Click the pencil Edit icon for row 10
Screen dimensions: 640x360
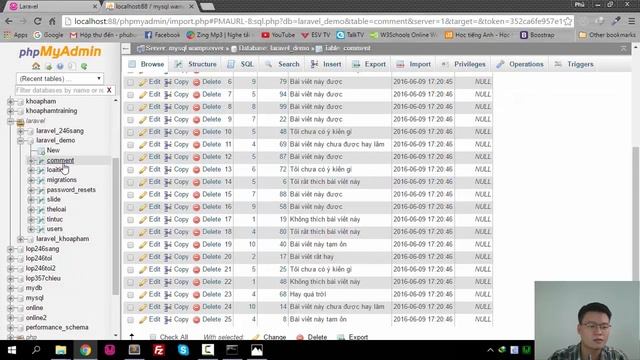coord(142,132)
